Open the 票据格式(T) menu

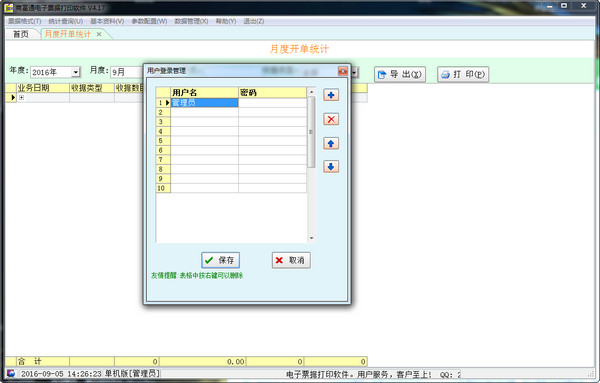(x=25, y=21)
